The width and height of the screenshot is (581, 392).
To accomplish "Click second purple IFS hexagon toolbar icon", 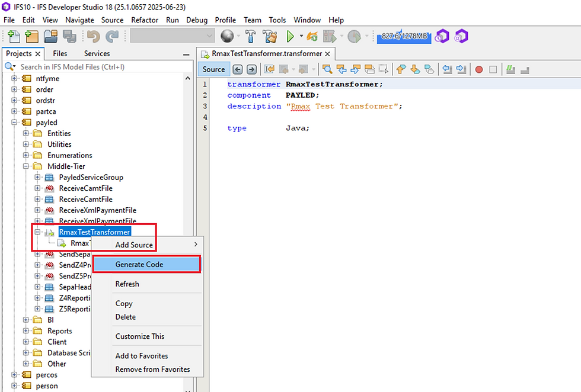I will [461, 36].
